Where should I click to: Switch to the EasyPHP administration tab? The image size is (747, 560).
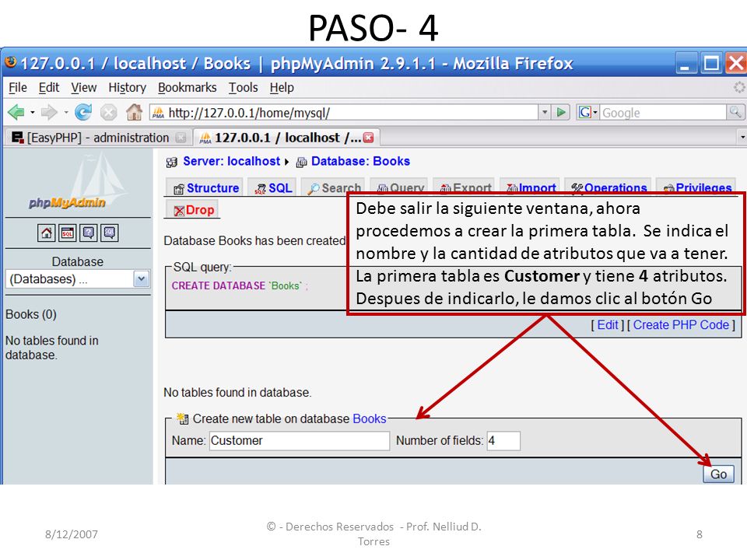[x=98, y=138]
